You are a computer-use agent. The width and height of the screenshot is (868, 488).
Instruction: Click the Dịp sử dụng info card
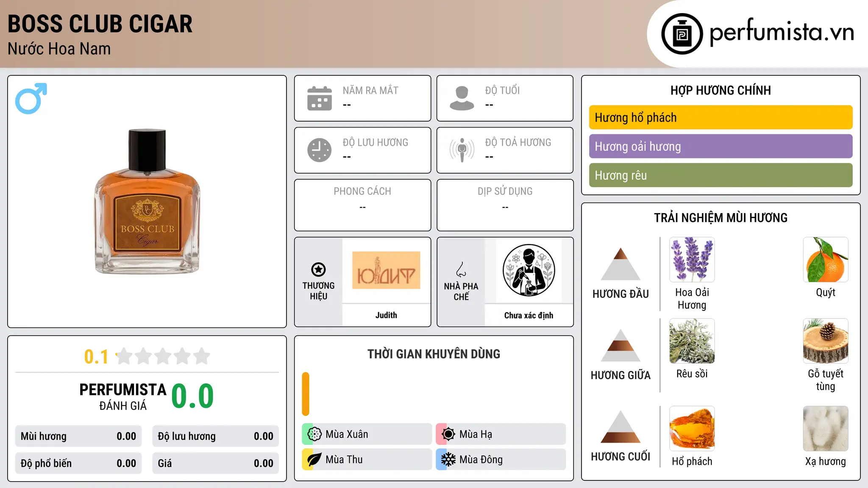[505, 205]
